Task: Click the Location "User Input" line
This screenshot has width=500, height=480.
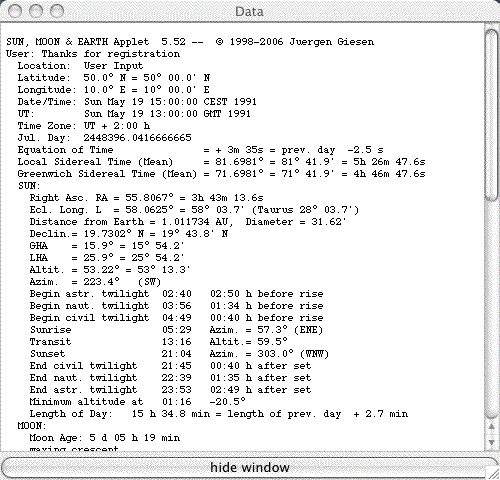Action: click(x=80, y=66)
